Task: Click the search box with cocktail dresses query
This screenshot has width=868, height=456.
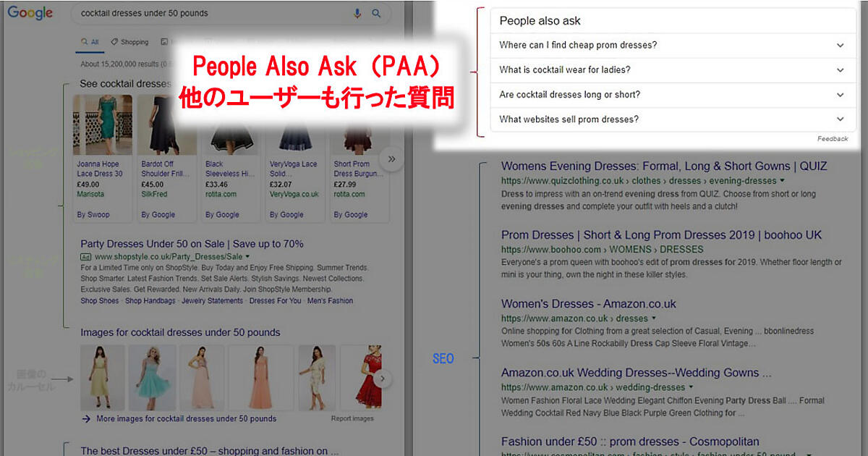Action: click(x=230, y=13)
